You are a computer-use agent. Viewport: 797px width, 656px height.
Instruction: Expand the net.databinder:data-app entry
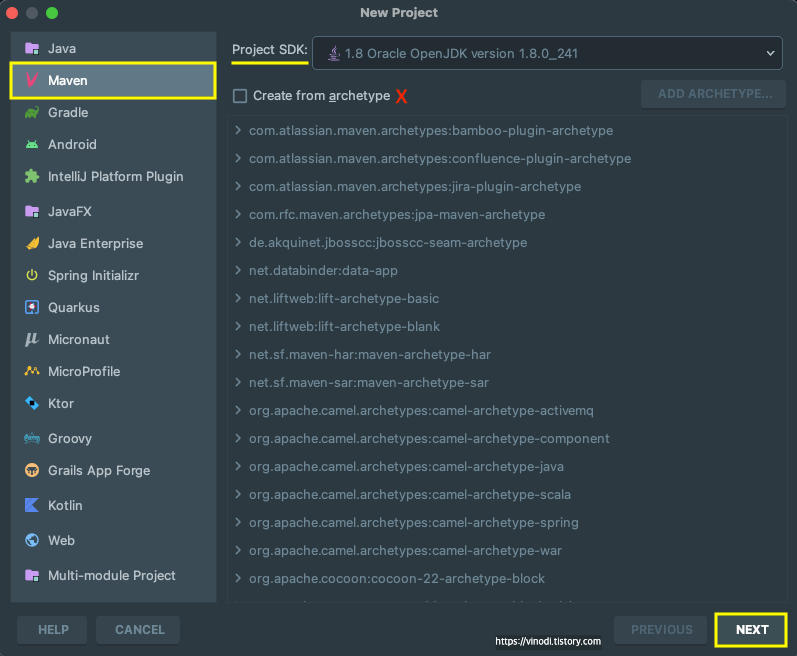click(x=238, y=270)
